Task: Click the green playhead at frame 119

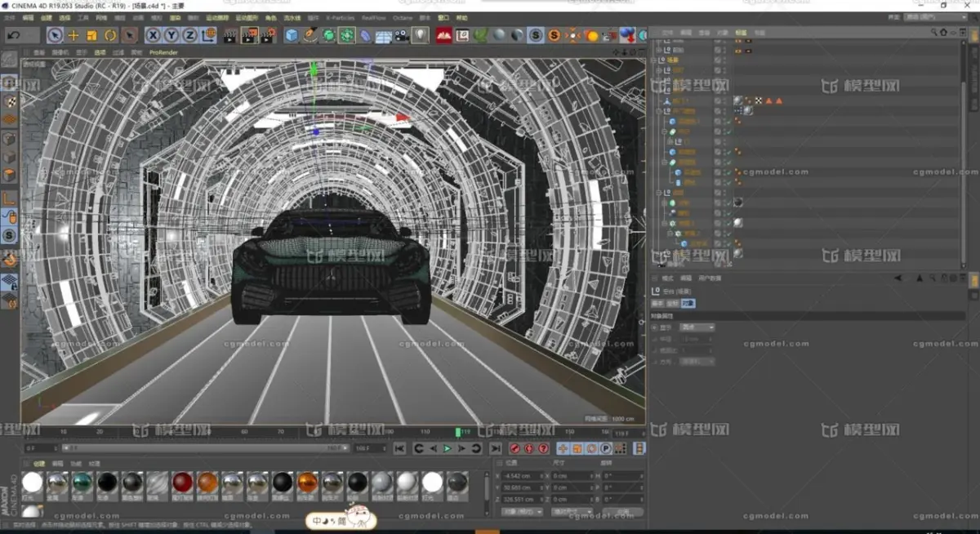Action: tap(459, 432)
